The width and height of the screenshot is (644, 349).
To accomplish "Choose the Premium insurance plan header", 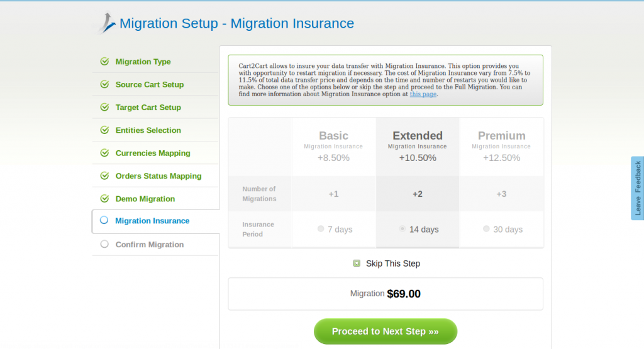I will click(x=501, y=136).
